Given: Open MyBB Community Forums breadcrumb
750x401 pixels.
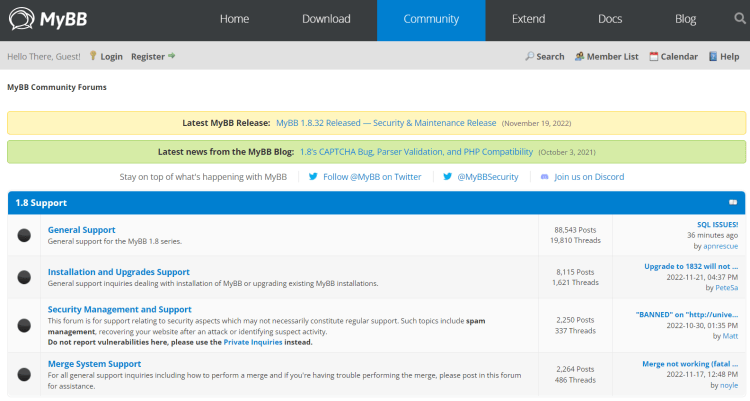Looking at the screenshot, I should [57, 87].
